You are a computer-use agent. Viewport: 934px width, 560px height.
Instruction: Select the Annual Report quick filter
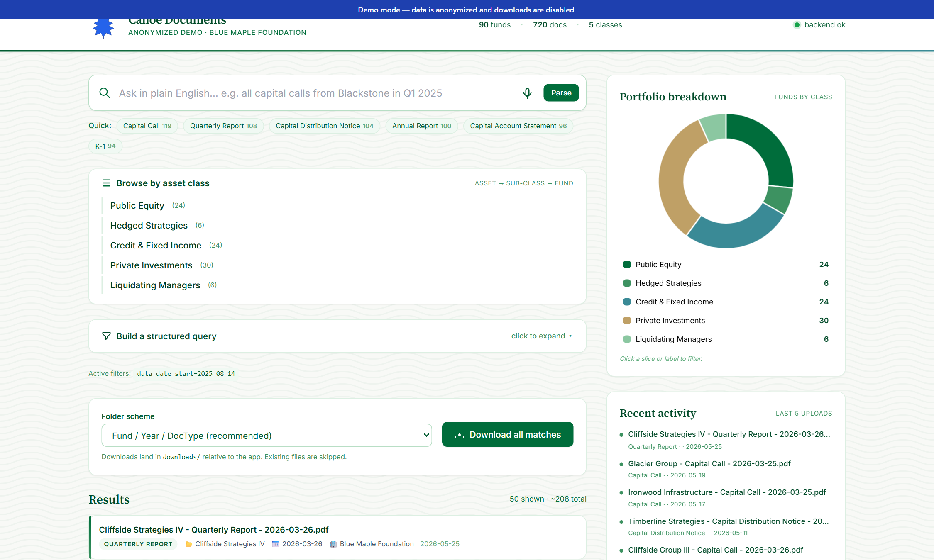[x=422, y=126]
